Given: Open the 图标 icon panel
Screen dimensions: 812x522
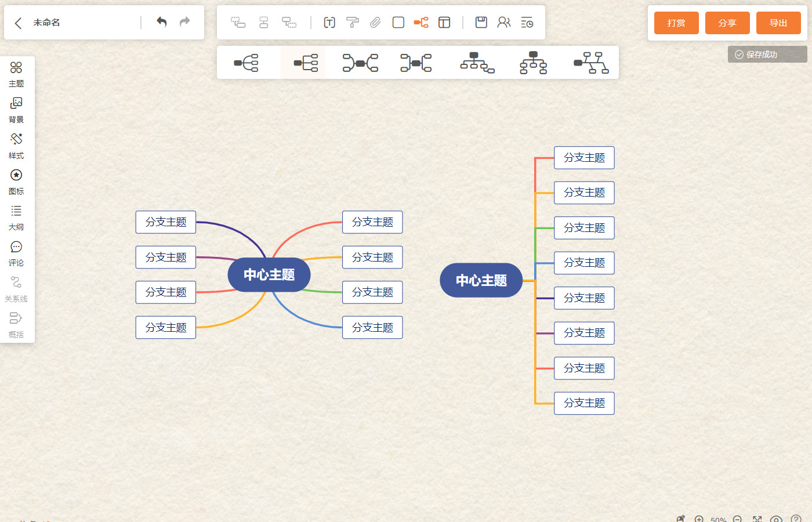Looking at the screenshot, I should 16,182.
